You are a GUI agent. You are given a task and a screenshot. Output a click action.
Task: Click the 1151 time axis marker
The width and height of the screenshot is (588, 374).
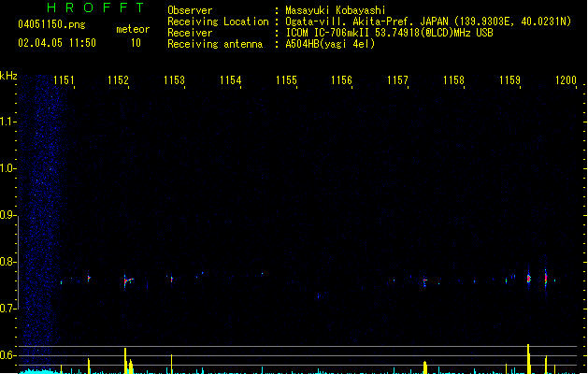click(64, 80)
